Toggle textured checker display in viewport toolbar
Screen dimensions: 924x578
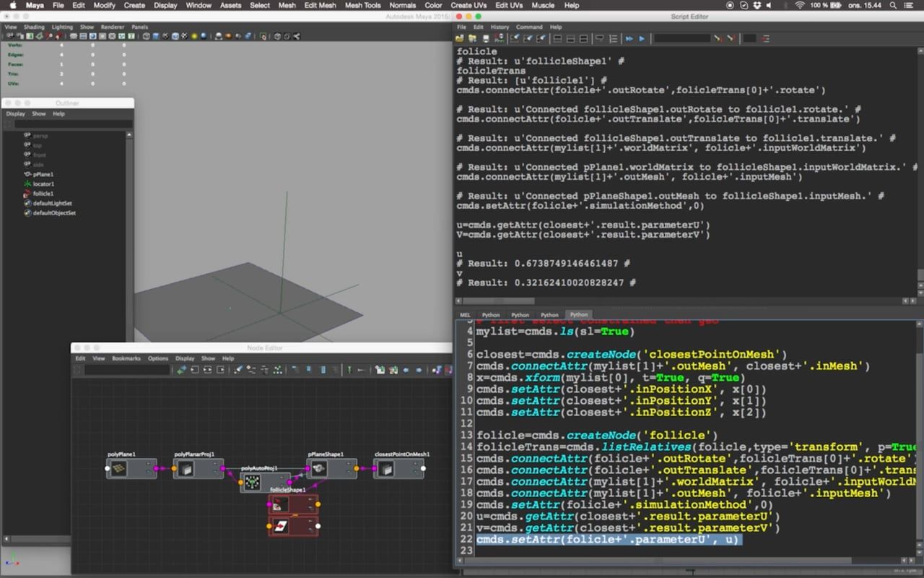pos(183,36)
